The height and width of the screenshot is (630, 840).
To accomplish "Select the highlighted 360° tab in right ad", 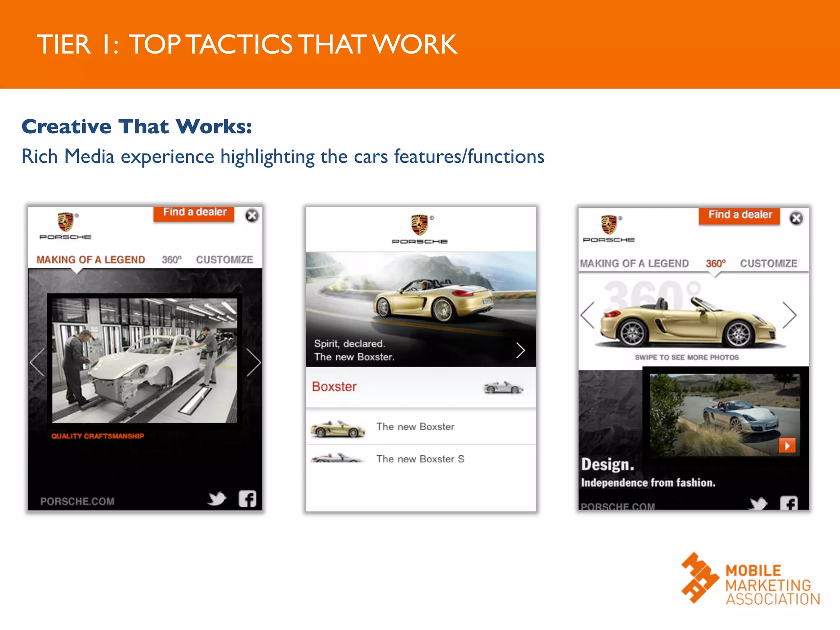I will [x=715, y=263].
